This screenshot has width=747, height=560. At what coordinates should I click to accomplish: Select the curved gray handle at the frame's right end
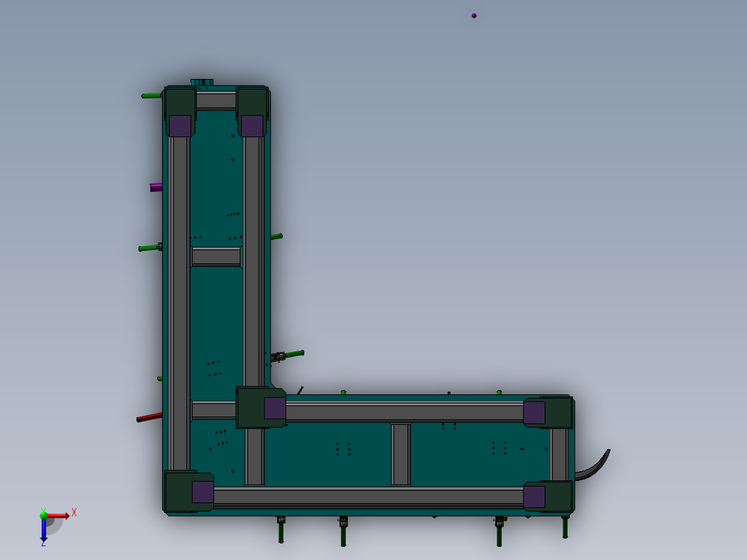pos(593,466)
